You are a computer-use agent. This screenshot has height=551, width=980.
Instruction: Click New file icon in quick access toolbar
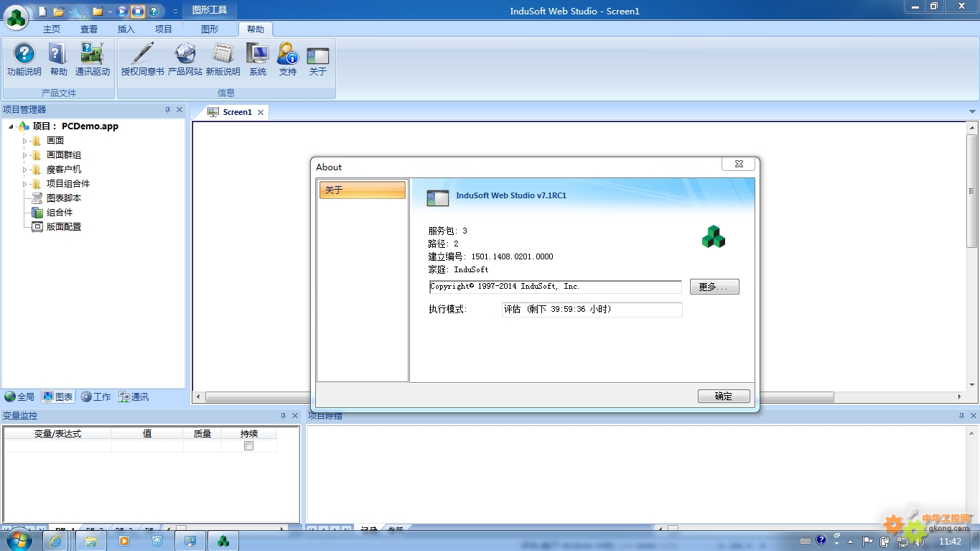tap(42, 11)
